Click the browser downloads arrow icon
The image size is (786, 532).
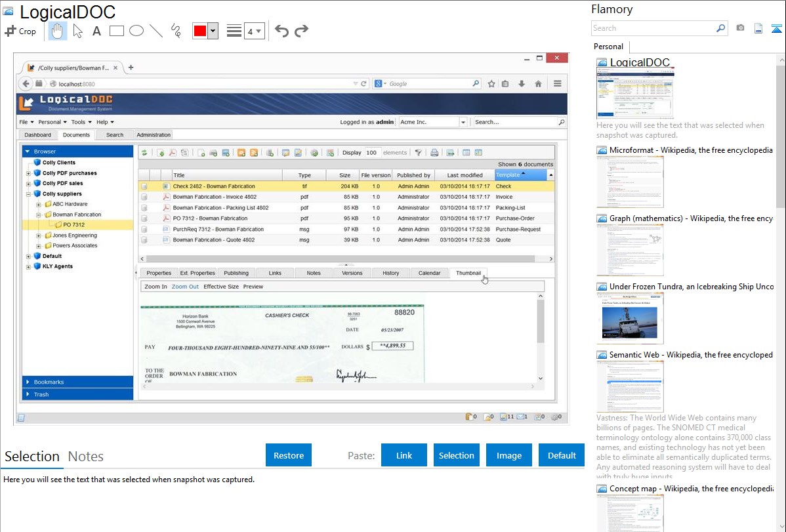[x=522, y=84]
